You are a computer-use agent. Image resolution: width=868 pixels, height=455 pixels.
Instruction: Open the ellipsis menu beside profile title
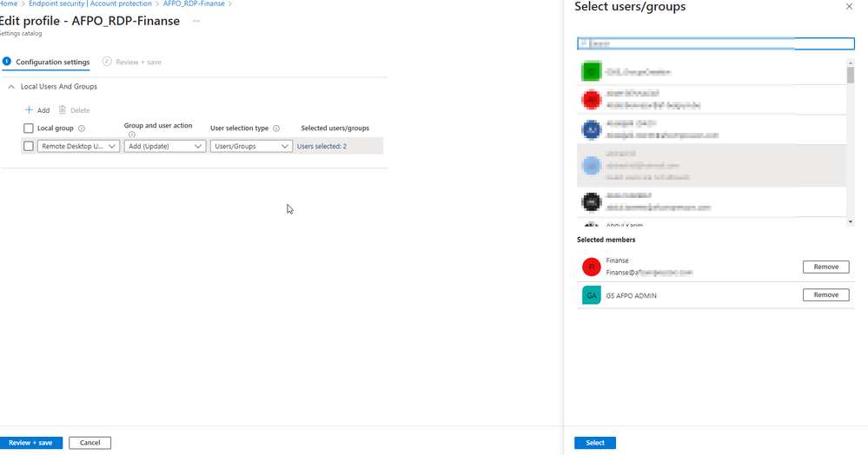tap(196, 21)
